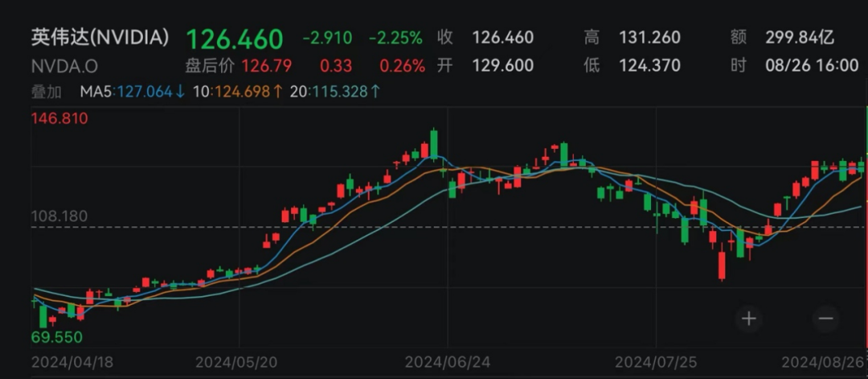The image size is (868, 379).
Task: Click the 146.810 top axis label
Action: tap(59, 118)
